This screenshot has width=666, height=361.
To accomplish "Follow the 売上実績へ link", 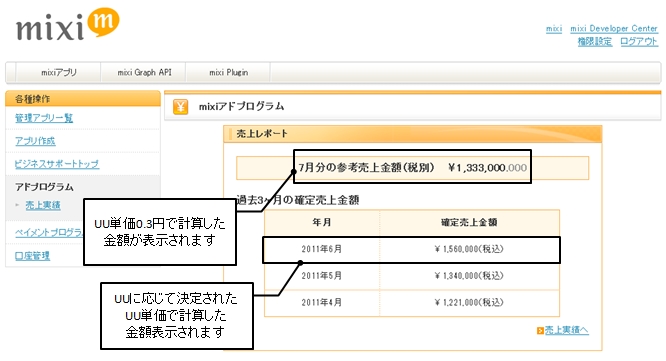I will (x=567, y=330).
